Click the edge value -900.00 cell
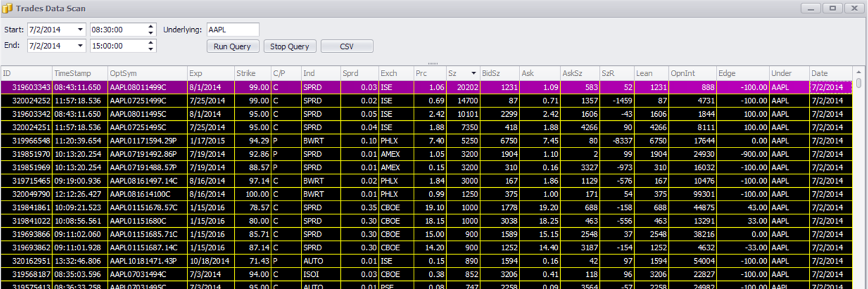 743,154
